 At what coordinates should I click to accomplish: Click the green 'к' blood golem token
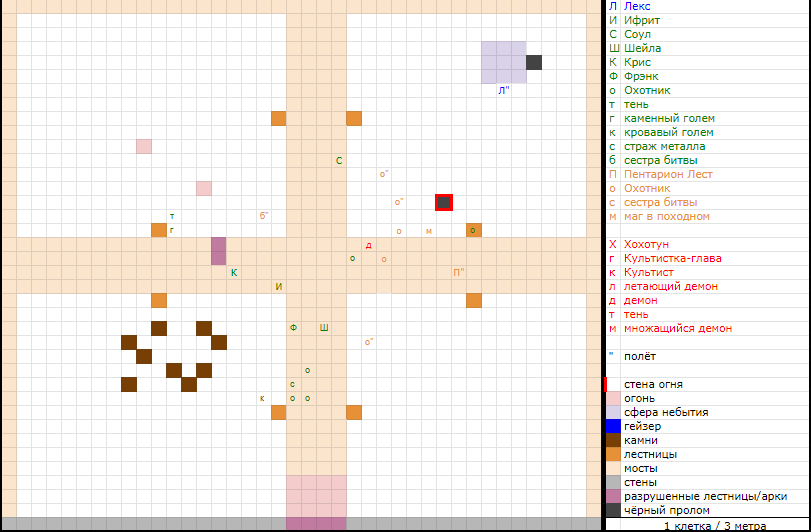click(x=262, y=398)
